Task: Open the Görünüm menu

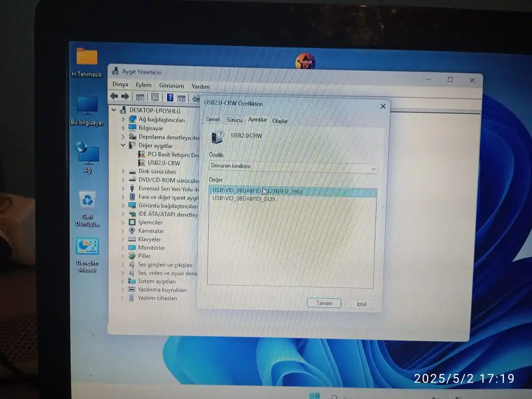Action: tap(172, 85)
